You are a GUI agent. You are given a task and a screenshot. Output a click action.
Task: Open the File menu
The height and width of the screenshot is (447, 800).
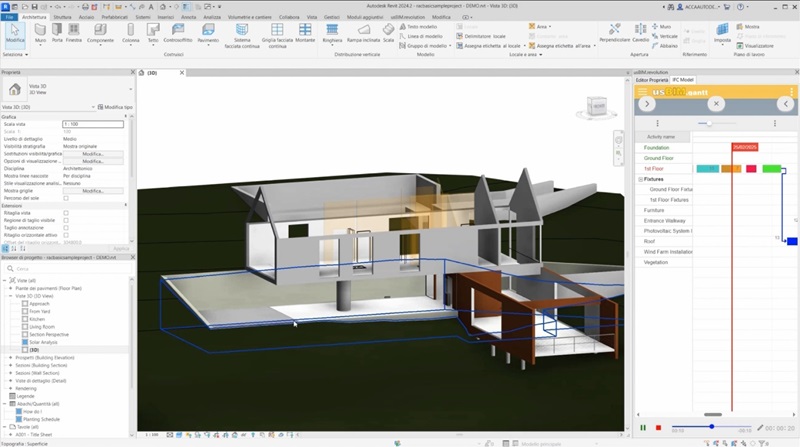[x=9, y=17]
